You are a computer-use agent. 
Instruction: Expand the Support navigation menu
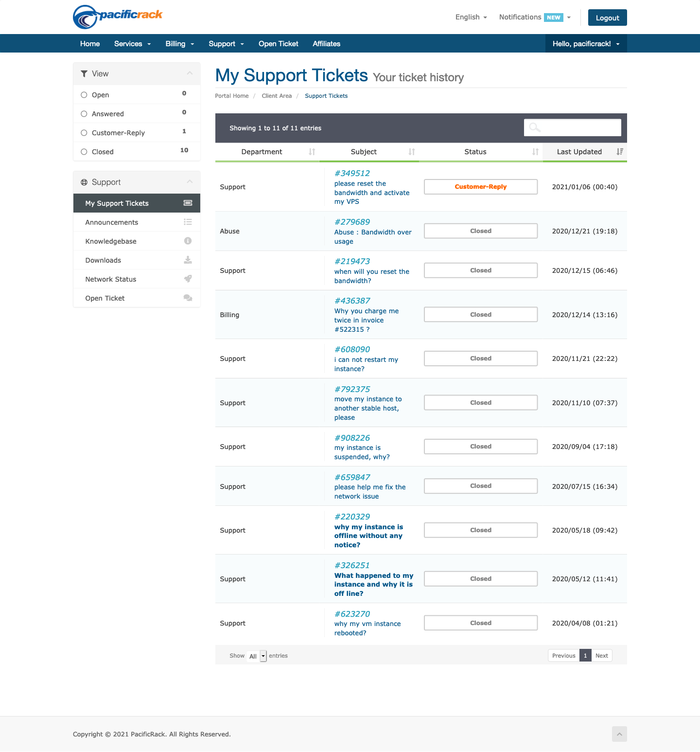click(x=226, y=44)
